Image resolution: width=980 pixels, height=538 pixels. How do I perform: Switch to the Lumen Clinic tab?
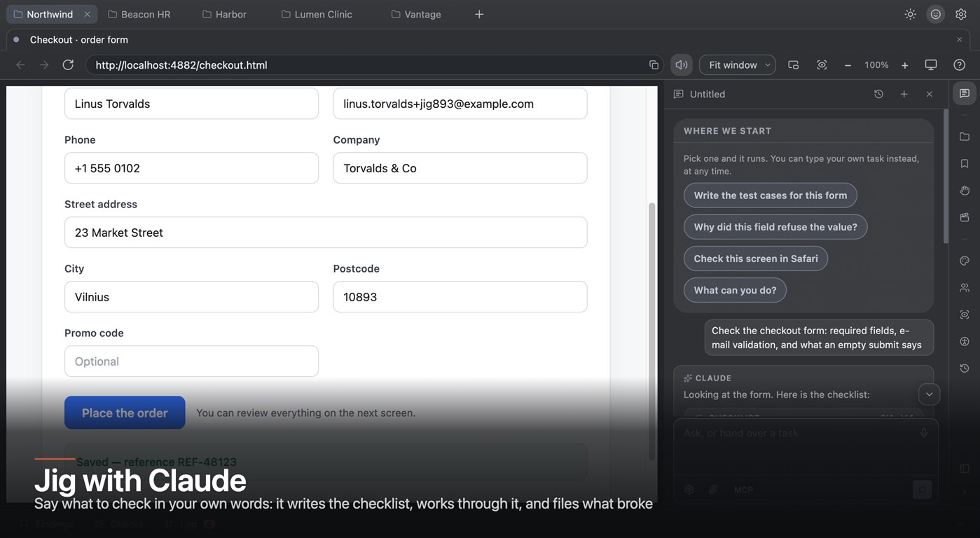(x=317, y=14)
